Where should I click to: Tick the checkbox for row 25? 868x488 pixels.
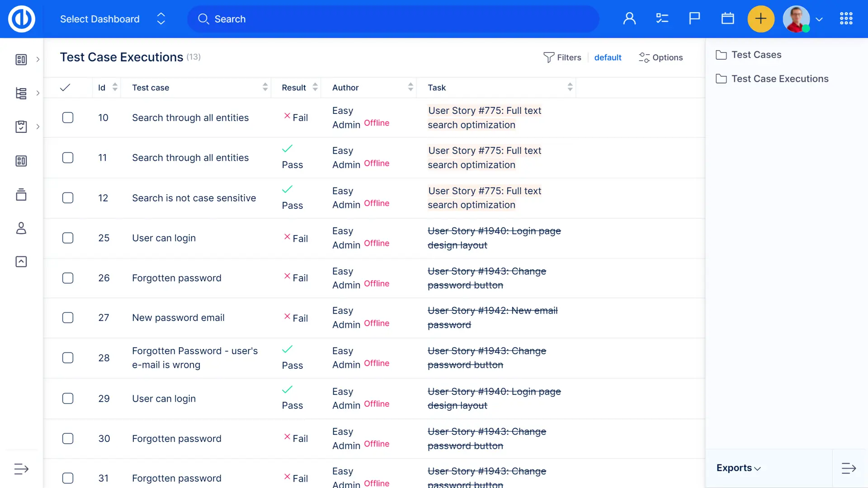click(68, 238)
